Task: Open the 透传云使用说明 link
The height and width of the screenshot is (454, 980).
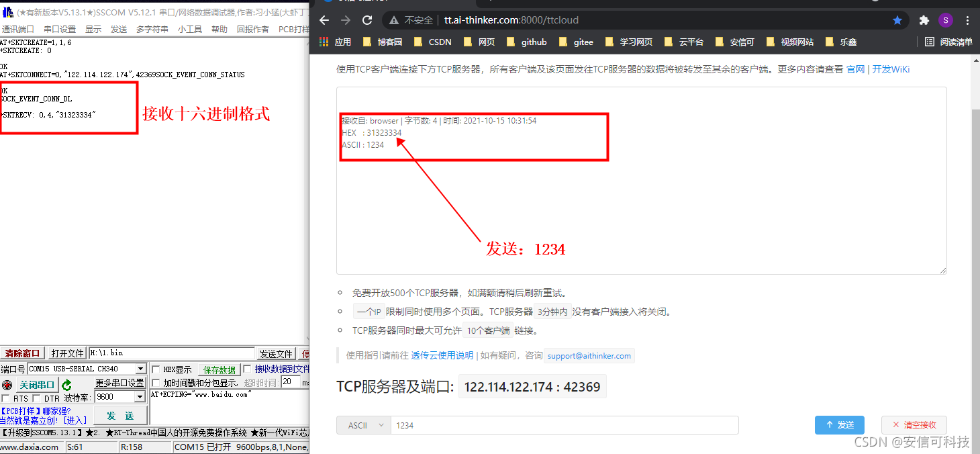Action: (442, 355)
